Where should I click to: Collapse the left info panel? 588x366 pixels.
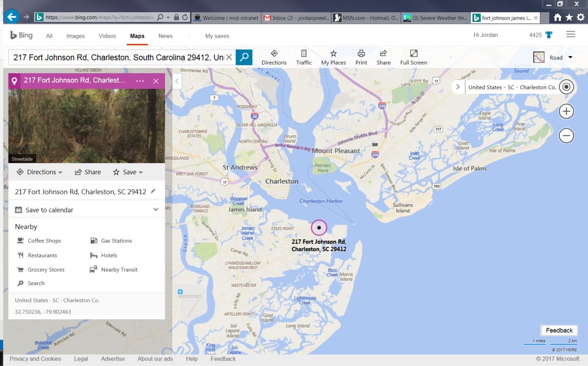click(x=177, y=82)
